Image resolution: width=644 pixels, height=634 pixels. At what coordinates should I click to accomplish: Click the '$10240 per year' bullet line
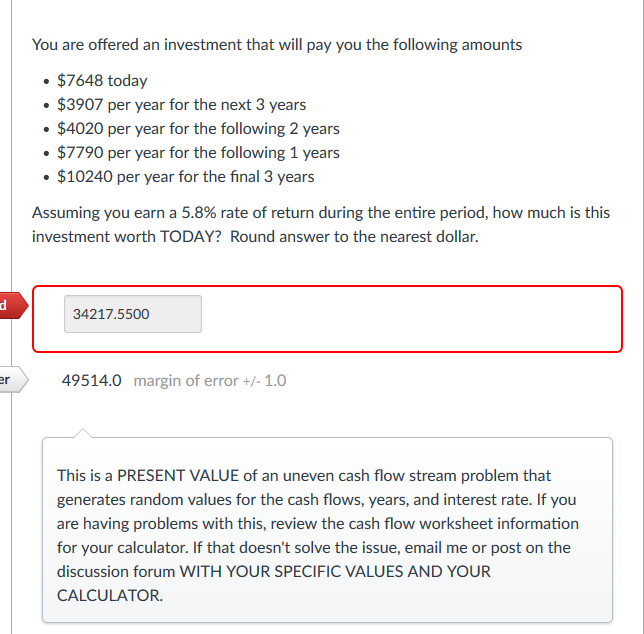[x=185, y=177]
